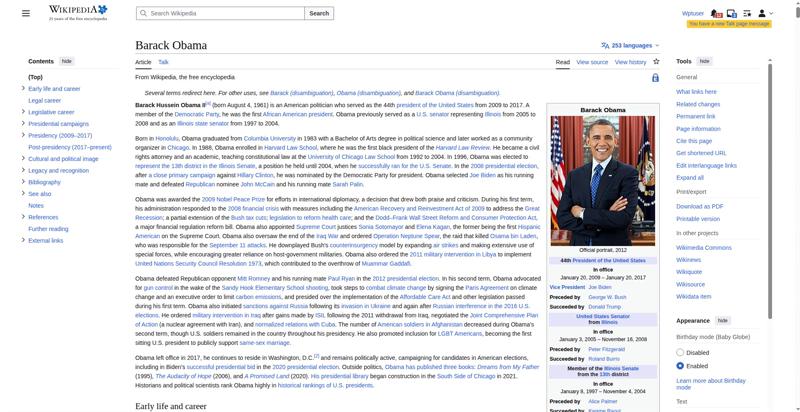Switch to the Talk tab
This screenshot has width=800, height=412.
[163, 62]
